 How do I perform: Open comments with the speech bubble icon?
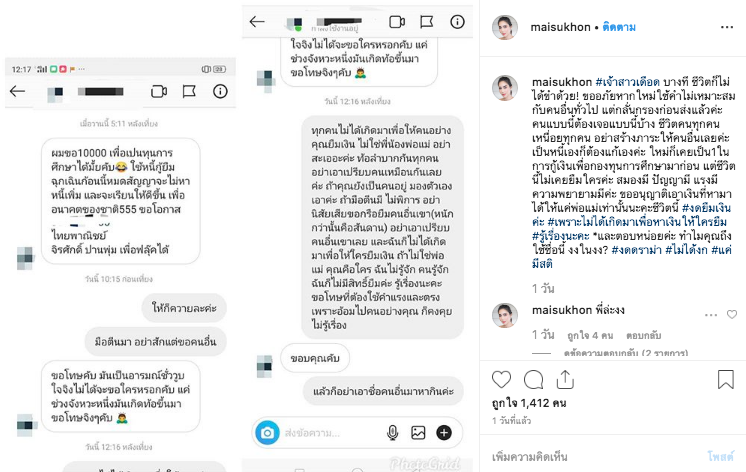(x=533, y=380)
